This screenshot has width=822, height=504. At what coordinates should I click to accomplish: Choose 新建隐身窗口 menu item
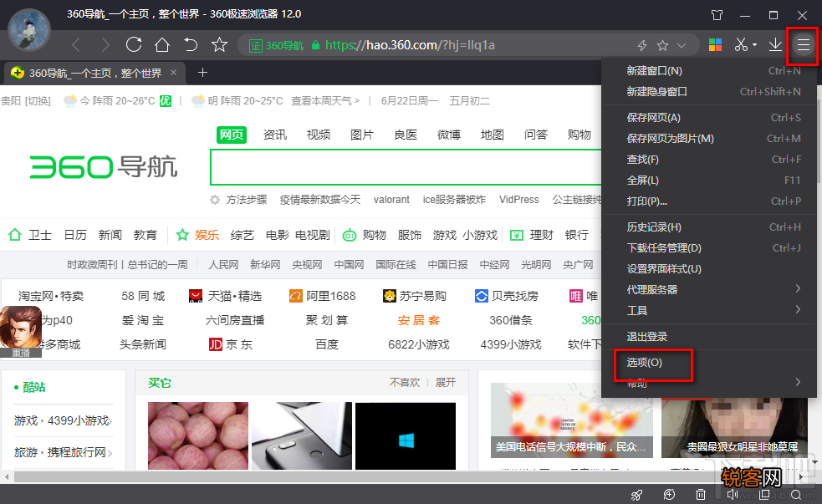[x=709, y=92]
